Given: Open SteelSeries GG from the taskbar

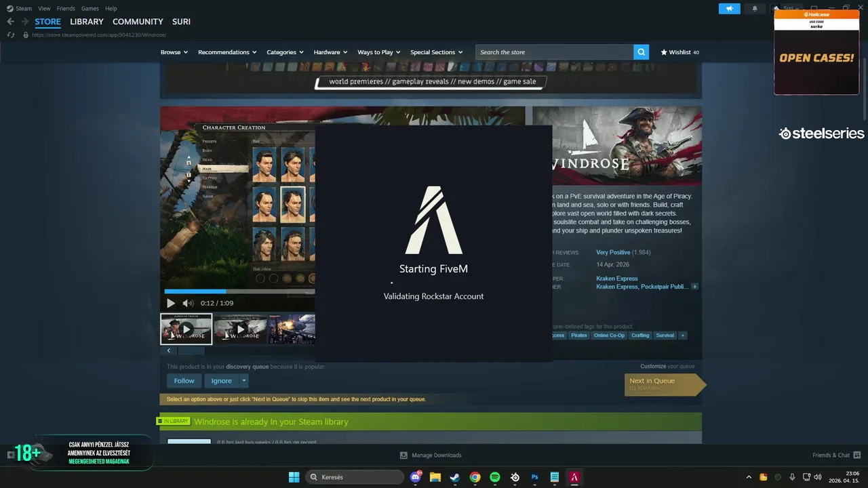Looking at the screenshot, I should click(x=515, y=477).
